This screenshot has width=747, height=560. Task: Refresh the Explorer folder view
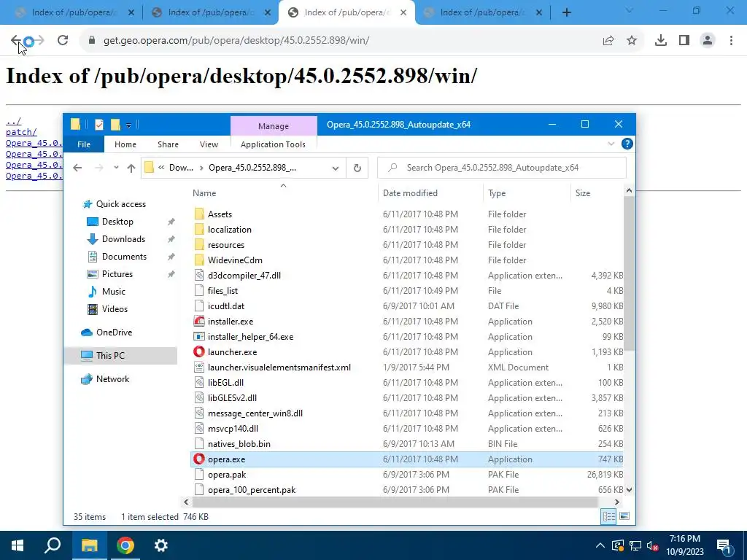357,168
